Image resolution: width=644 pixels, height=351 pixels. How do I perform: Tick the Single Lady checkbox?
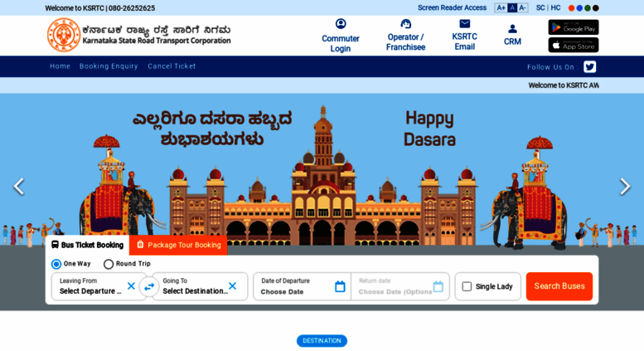tap(467, 286)
